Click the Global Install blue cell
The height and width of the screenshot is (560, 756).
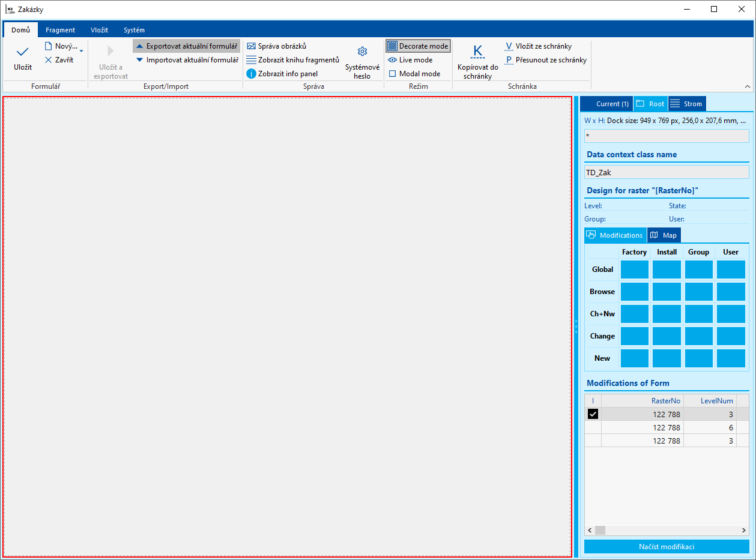667,269
